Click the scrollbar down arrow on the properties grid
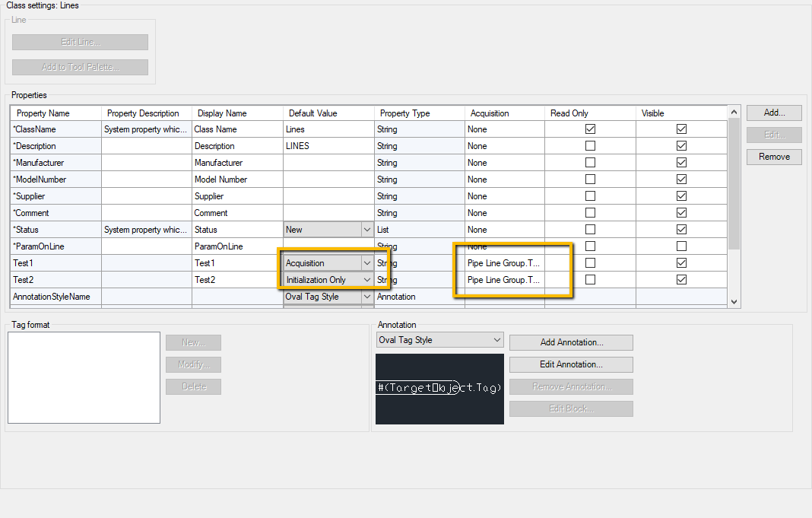 pos(734,302)
